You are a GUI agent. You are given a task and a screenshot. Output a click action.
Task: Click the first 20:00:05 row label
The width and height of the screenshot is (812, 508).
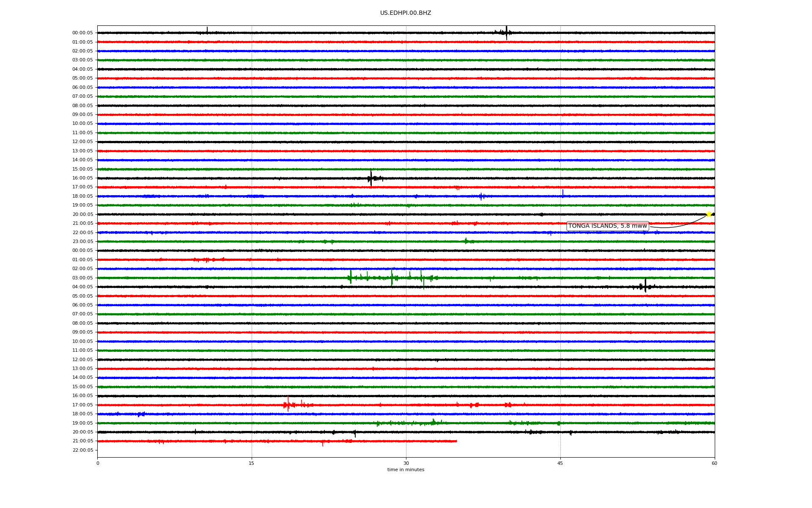82,215
